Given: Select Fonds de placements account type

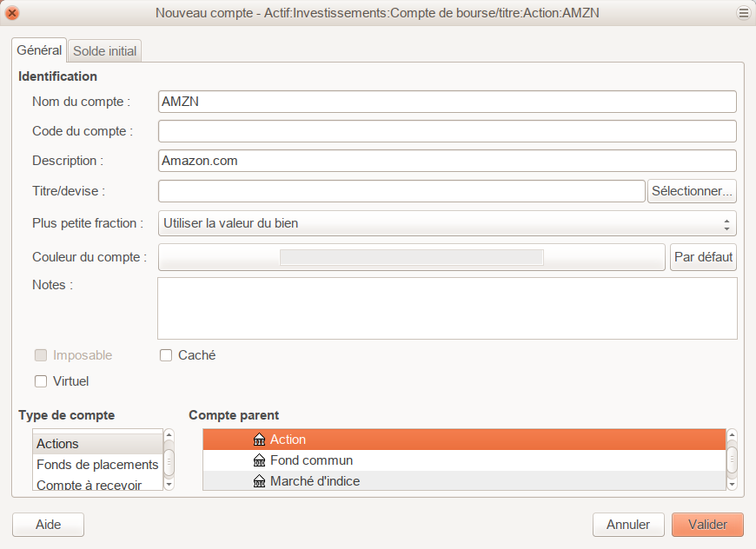Looking at the screenshot, I should pos(96,465).
